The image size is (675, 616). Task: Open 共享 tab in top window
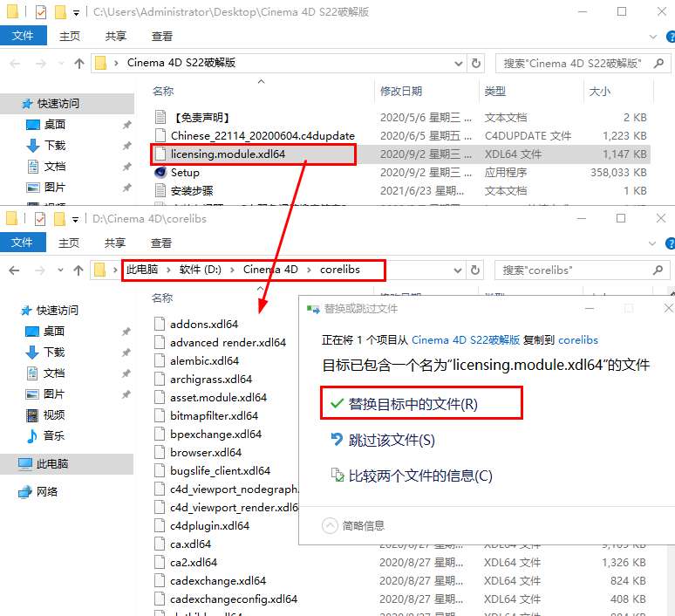pyautogui.click(x=116, y=37)
